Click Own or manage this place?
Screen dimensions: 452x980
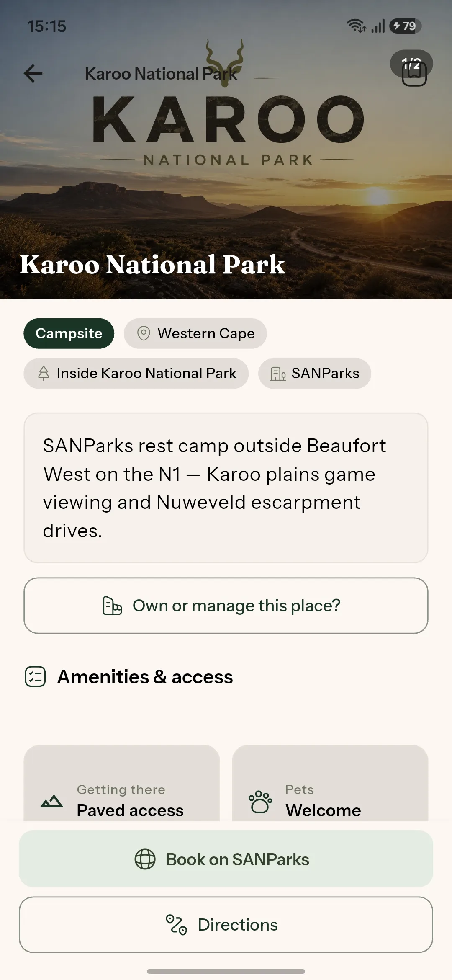[226, 606]
